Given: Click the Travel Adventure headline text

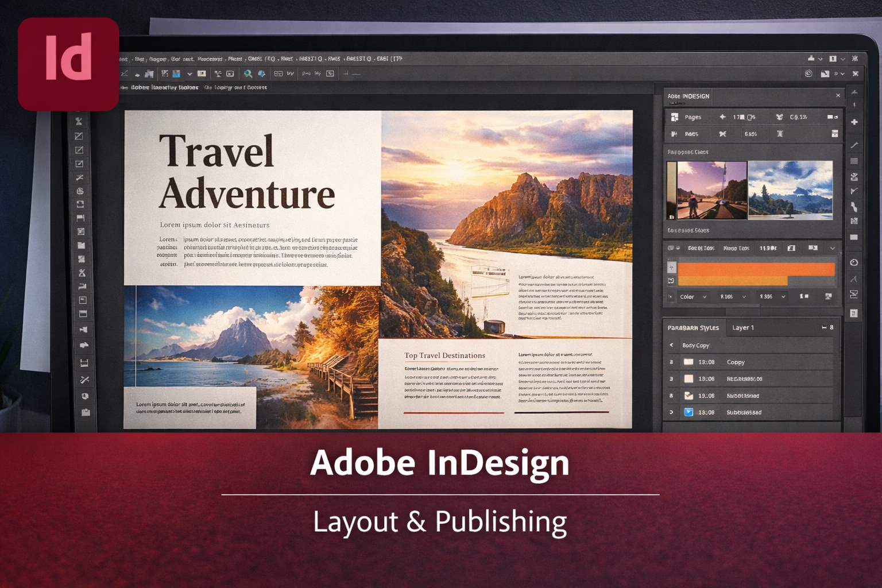Looking at the screenshot, I should (x=246, y=173).
